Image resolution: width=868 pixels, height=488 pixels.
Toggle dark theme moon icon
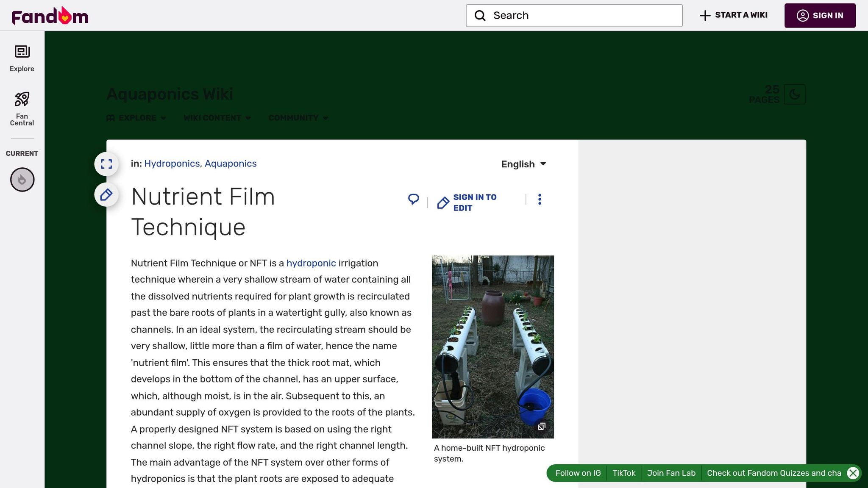(795, 94)
